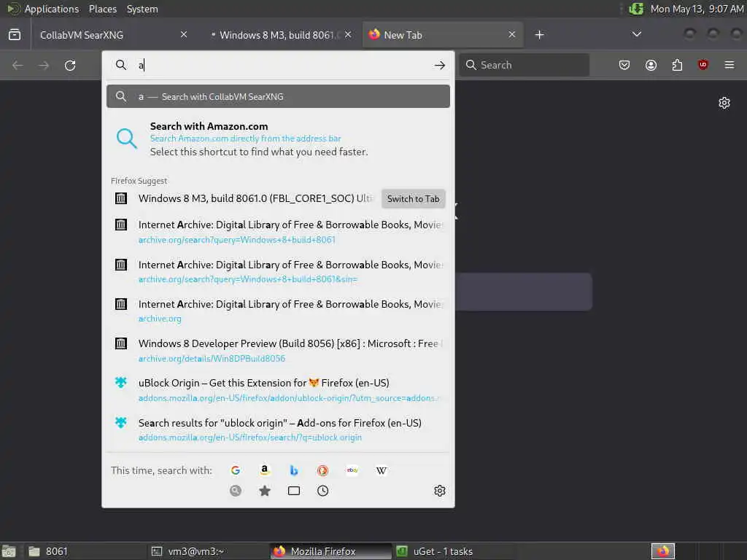Image resolution: width=747 pixels, height=560 pixels.
Task: Open archive.org search result with &sin= suggestion
Action: 278,271
